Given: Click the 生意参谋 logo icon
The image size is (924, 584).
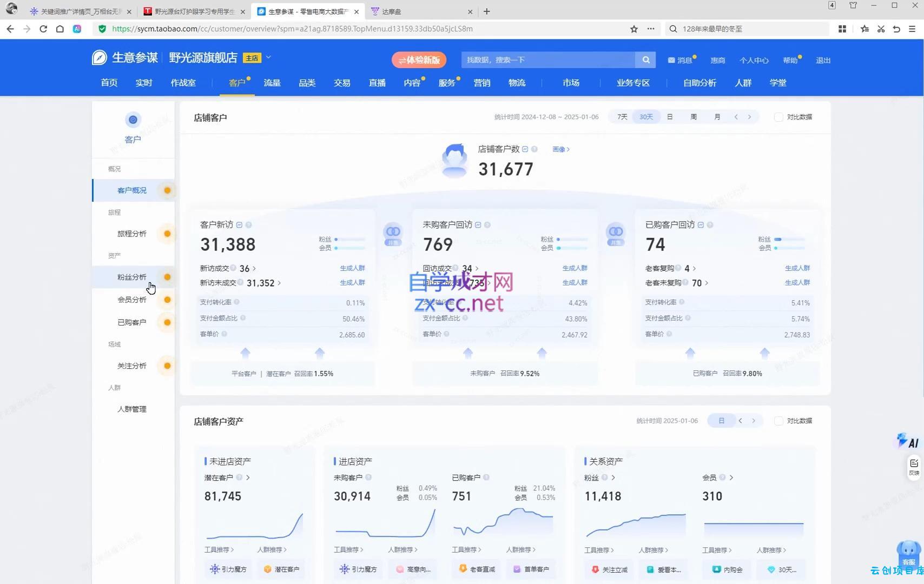Looking at the screenshot, I should coord(100,57).
